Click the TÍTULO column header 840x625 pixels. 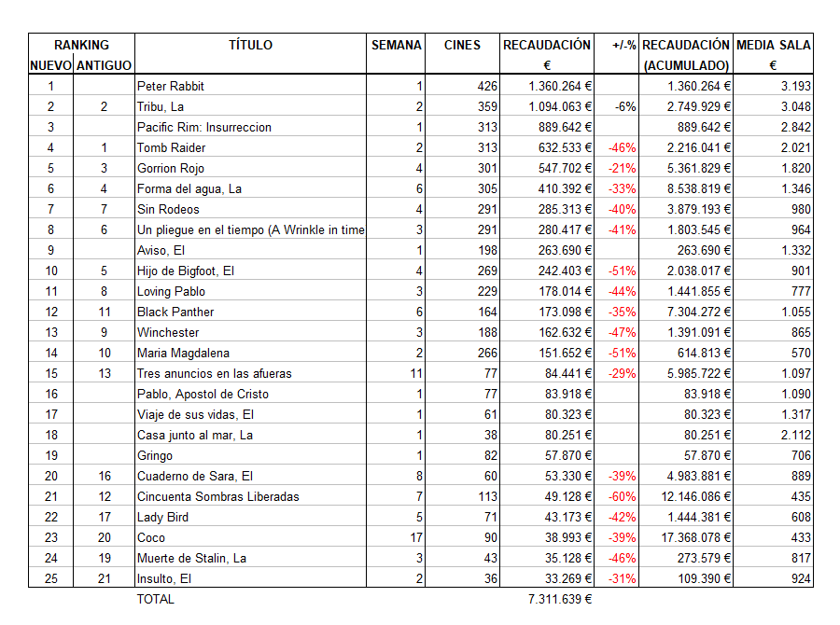tap(250, 45)
